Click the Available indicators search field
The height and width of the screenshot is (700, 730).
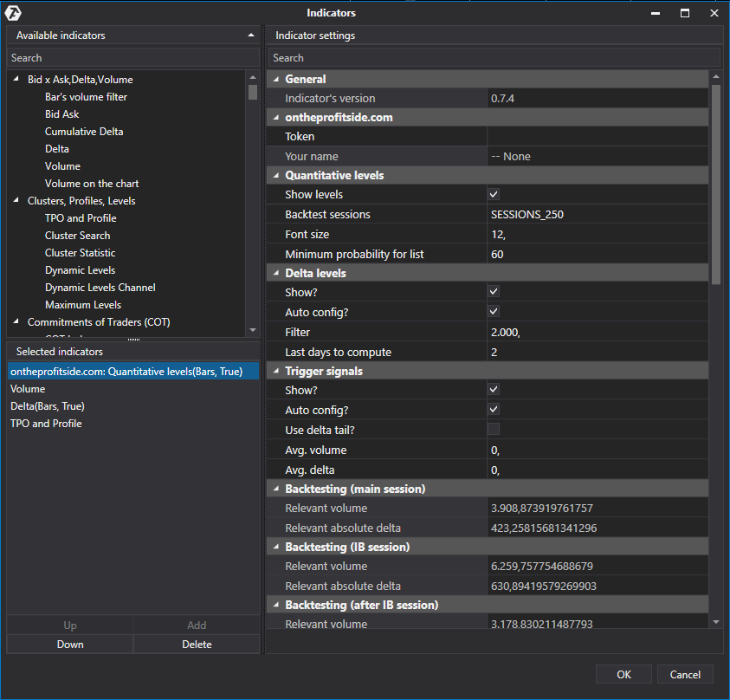coord(133,58)
